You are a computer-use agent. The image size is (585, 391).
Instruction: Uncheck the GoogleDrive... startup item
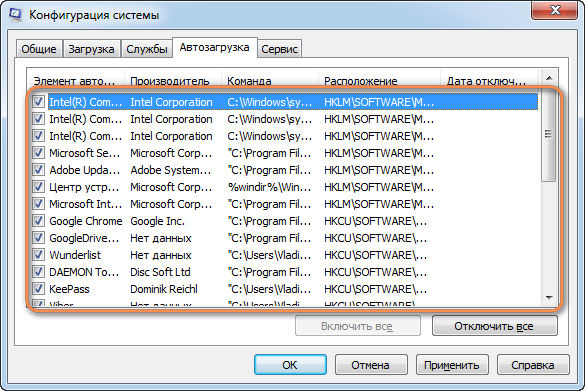[38, 238]
